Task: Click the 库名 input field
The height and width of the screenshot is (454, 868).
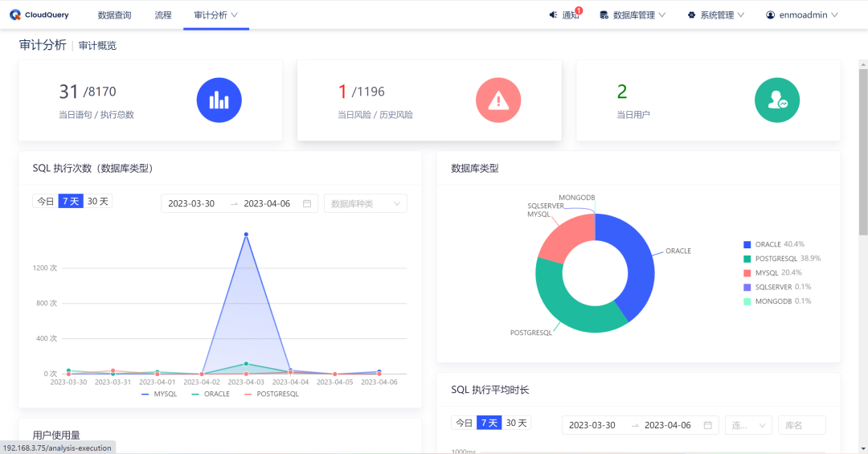Action: pyautogui.click(x=802, y=424)
